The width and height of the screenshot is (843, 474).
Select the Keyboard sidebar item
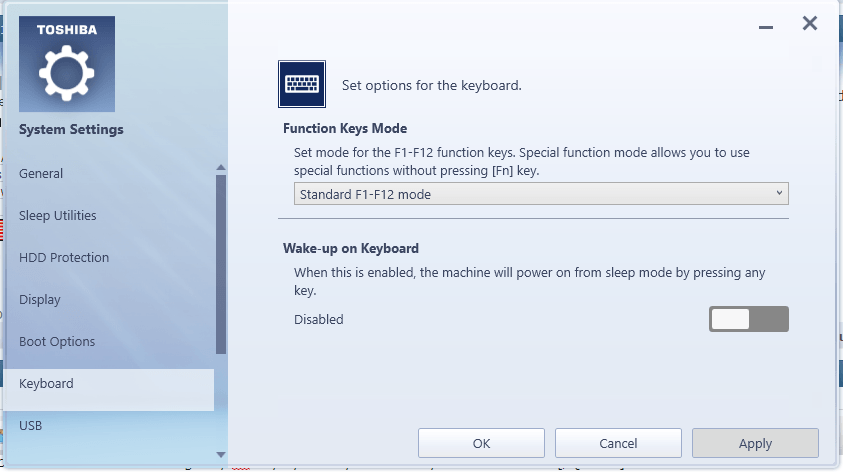click(46, 384)
